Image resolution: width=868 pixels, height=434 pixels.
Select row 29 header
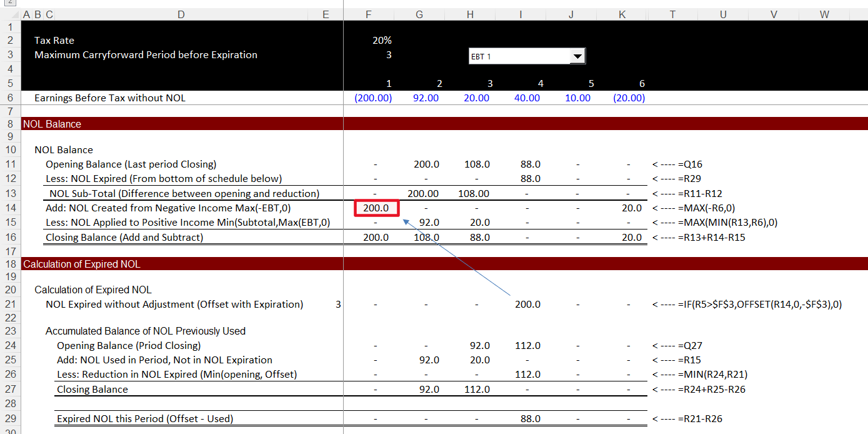pyautogui.click(x=11, y=418)
